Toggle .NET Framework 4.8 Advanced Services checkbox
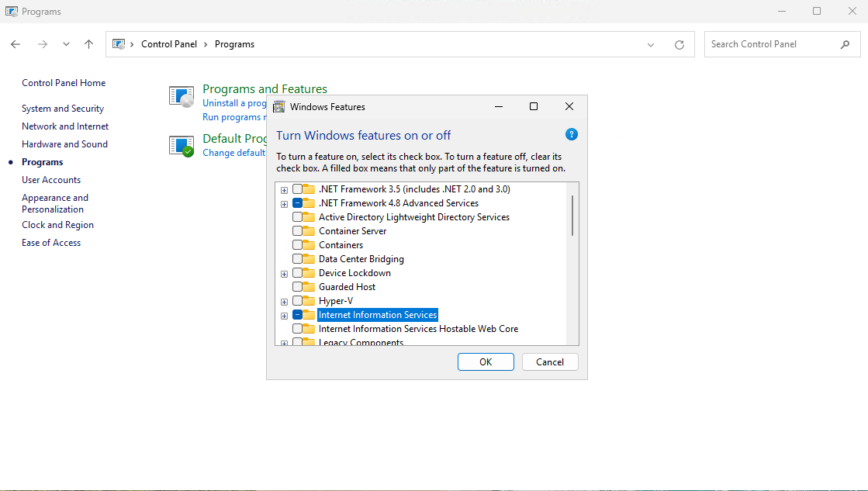This screenshot has height=491, width=868. click(297, 203)
